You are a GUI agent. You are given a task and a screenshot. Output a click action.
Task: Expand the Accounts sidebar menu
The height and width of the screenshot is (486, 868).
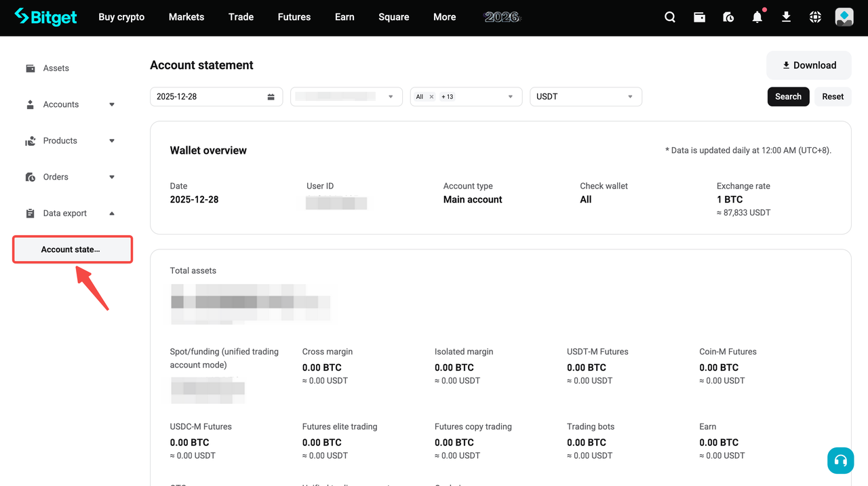click(61, 104)
